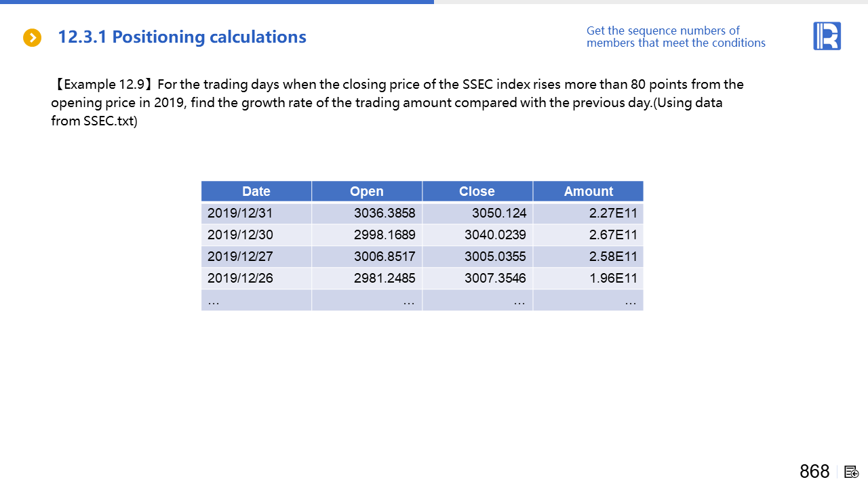The width and height of the screenshot is (868, 488).
Task: Click the slide number 868
Action: click(x=814, y=472)
